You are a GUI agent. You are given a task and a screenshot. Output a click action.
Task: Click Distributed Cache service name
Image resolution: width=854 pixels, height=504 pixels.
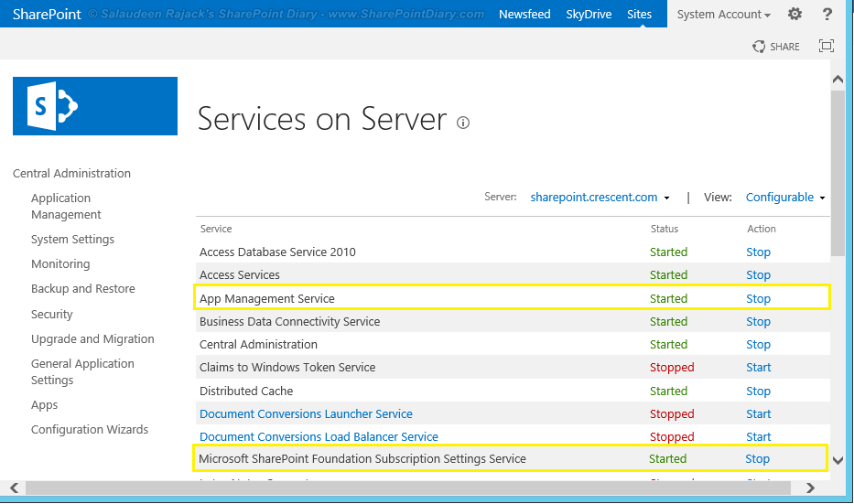(246, 391)
